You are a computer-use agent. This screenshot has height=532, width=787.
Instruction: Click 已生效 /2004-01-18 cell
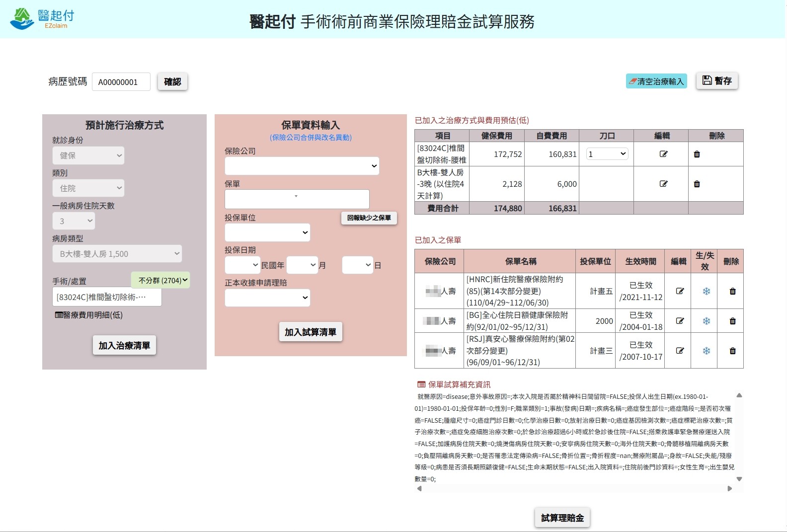pyautogui.click(x=641, y=321)
